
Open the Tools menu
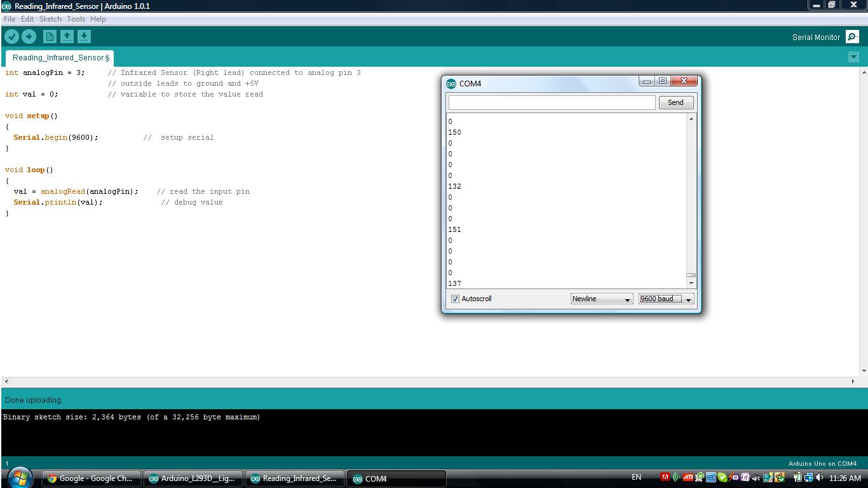click(76, 19)
